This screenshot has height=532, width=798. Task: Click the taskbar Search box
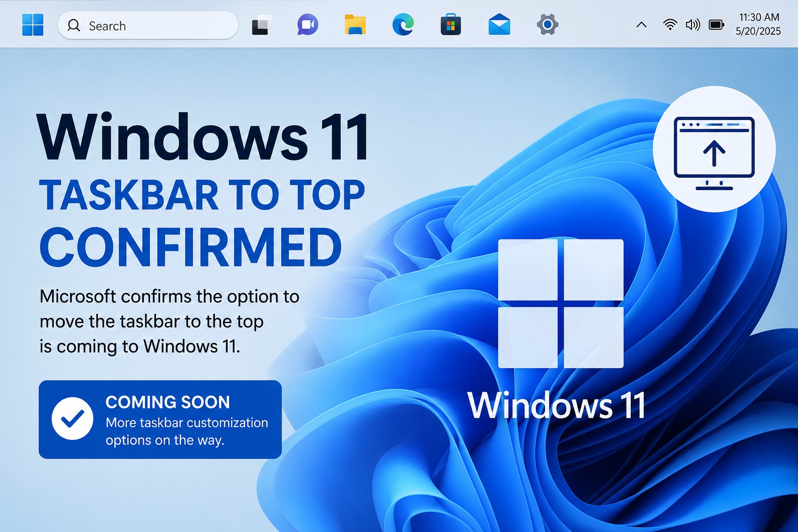tap(148, 25)
